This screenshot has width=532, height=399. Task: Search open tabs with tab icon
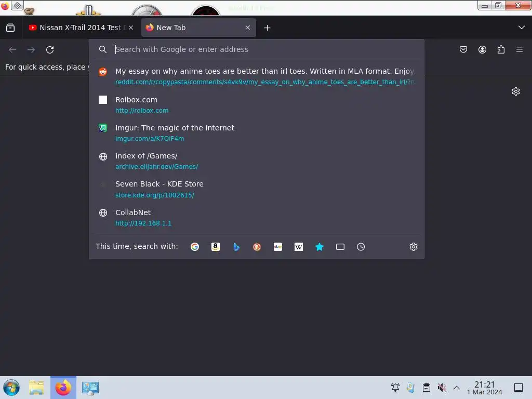(x=340, y=247)
